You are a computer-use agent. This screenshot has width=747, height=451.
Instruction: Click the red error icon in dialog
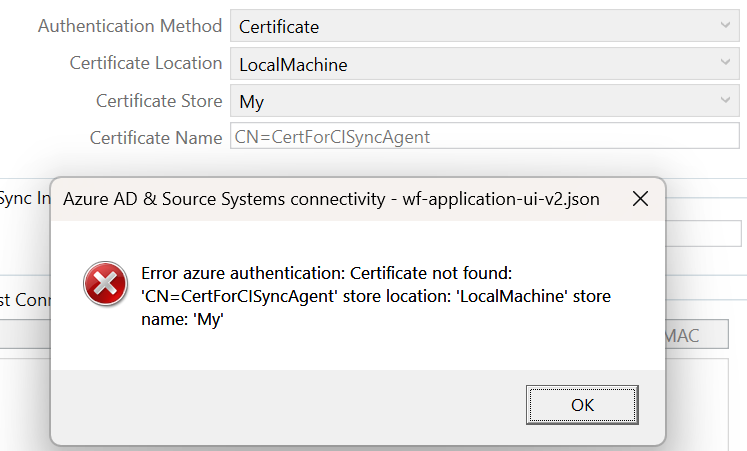(105, 284)
